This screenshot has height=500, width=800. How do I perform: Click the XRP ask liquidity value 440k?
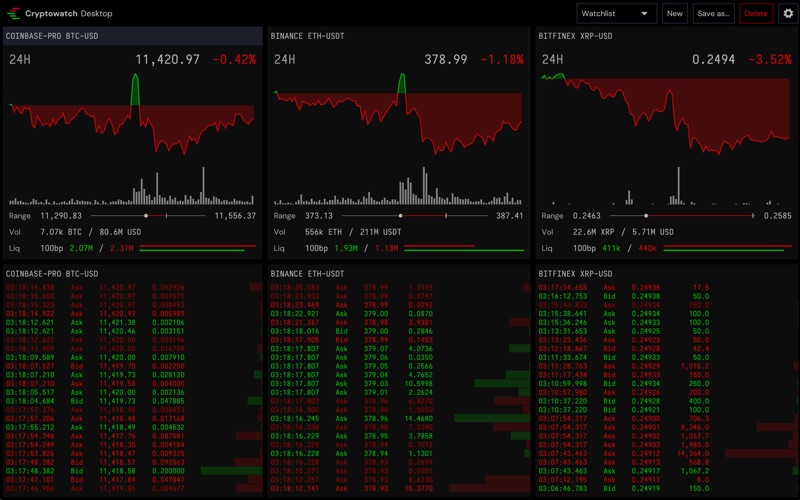tap(647, 248)
